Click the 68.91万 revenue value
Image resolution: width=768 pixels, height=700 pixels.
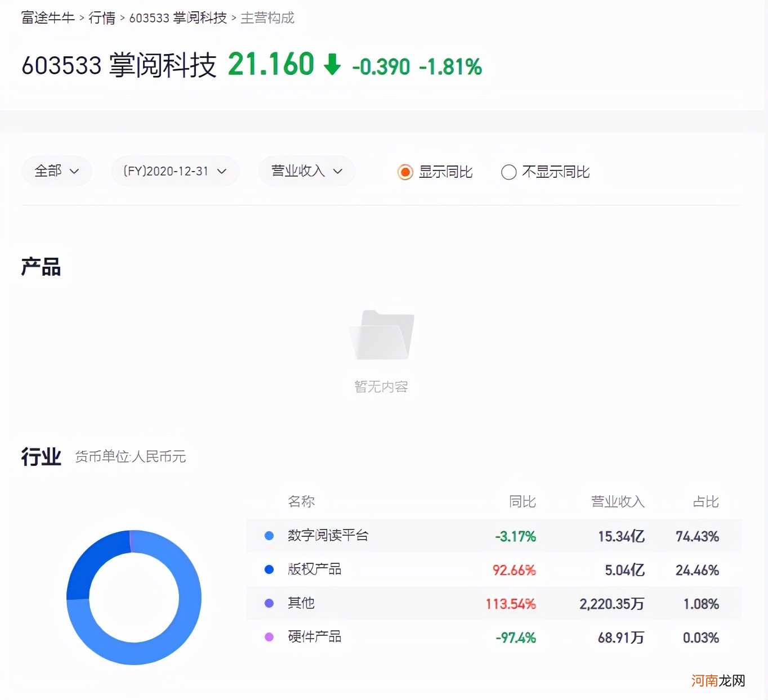tap(621, 638)
